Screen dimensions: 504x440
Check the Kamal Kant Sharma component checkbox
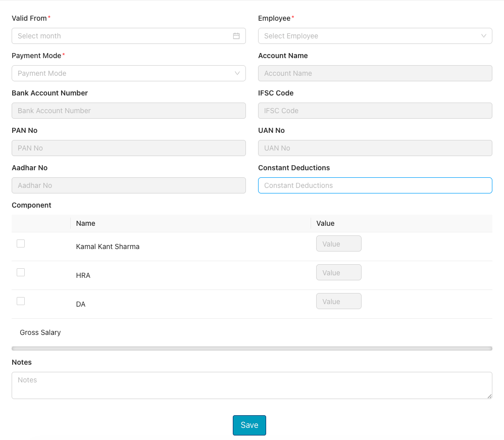pyautogui.click(x=21, y=243)
